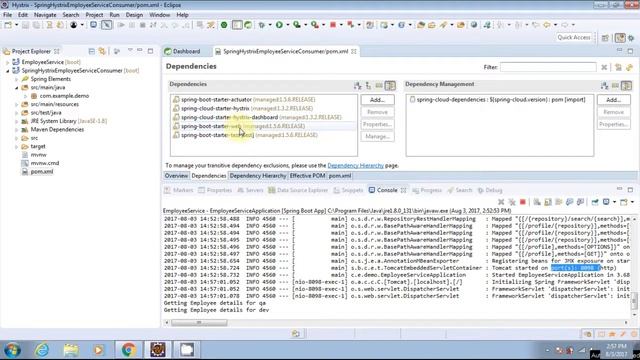Expand the EmployeeService project
Screen dimensions: 640x360
pos(7,62)
